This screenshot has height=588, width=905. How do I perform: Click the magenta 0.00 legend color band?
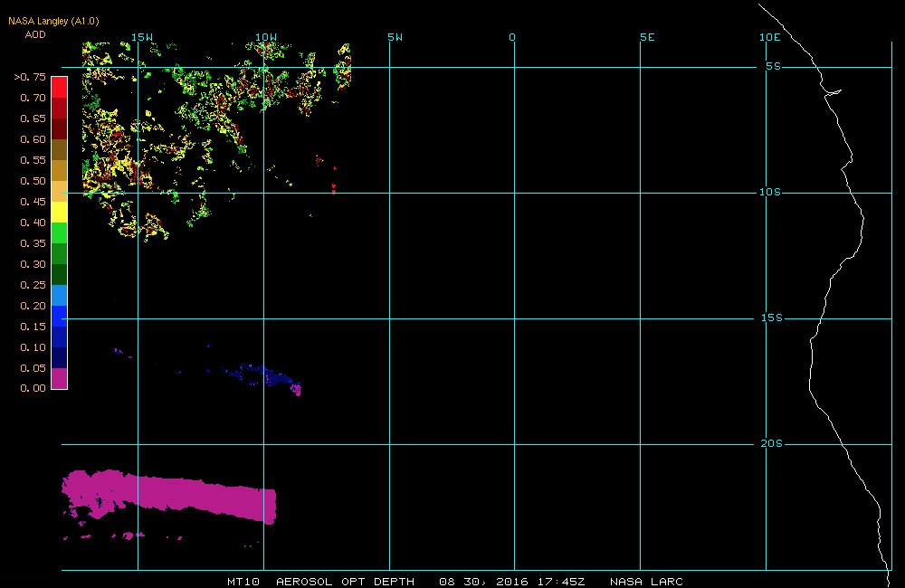coord(60,378)
